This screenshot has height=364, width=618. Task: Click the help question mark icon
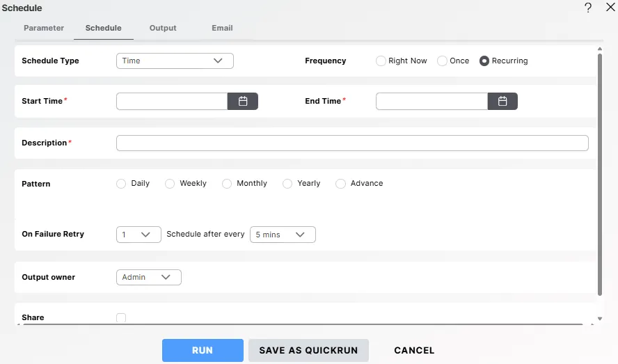(588, 8)
